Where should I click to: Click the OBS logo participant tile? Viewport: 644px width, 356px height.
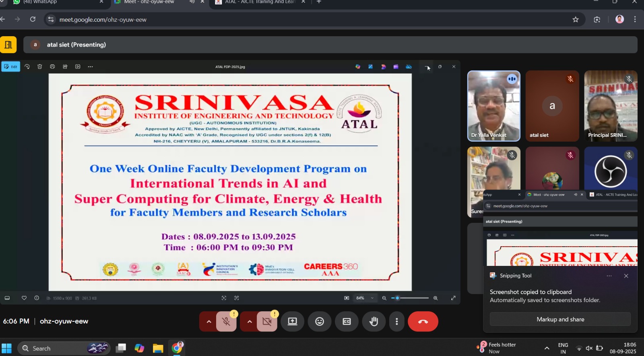point(611,169)
